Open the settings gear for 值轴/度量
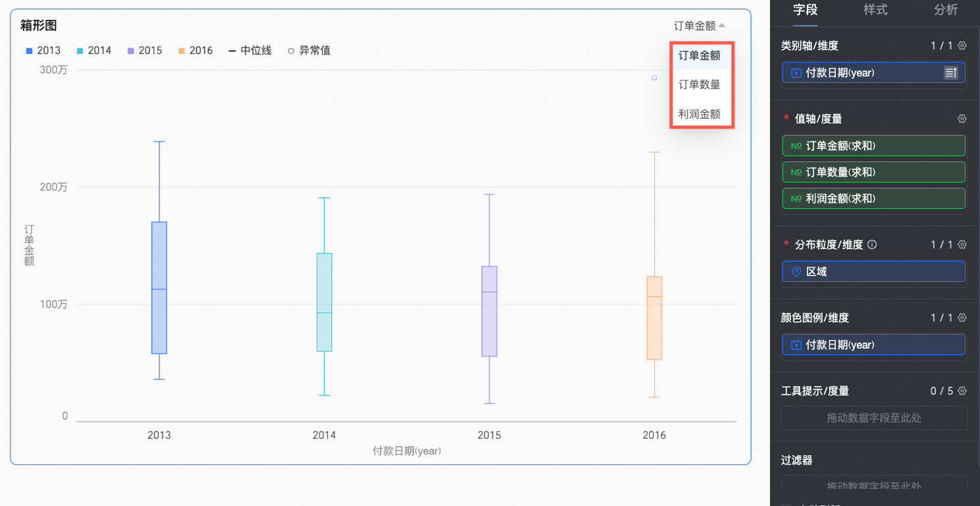Image resolution: width=980 pixels, height=506 pixels. pos(962,119)
